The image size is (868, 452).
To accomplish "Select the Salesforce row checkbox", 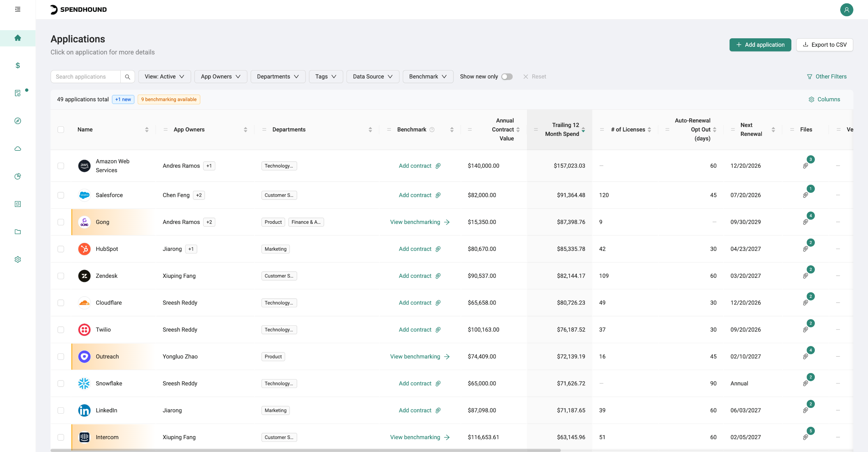I will pos(61,195).
